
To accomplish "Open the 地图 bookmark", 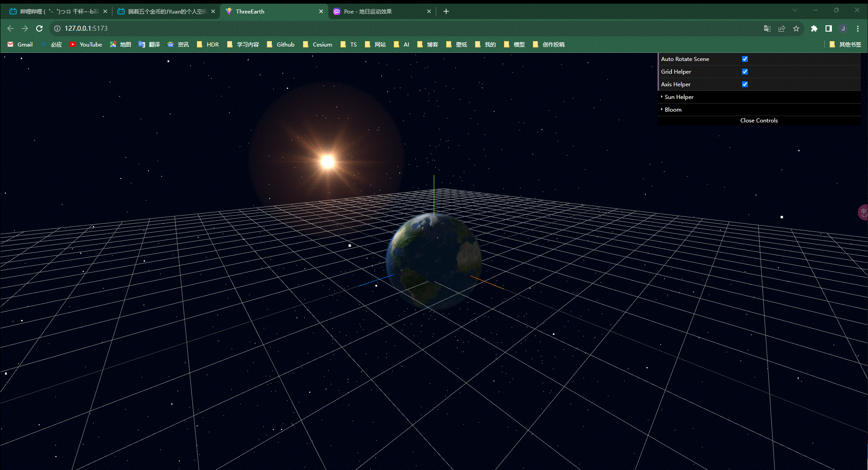I will pos(120,44).
